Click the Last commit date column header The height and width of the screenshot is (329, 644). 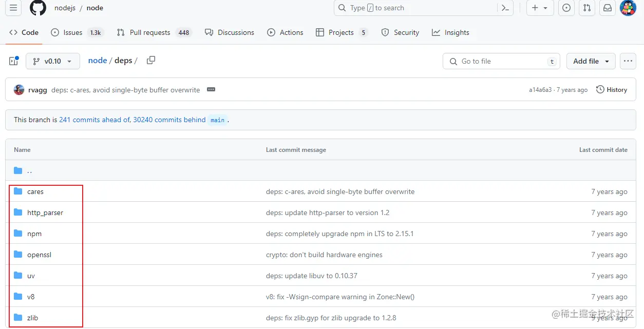point(603,150)
